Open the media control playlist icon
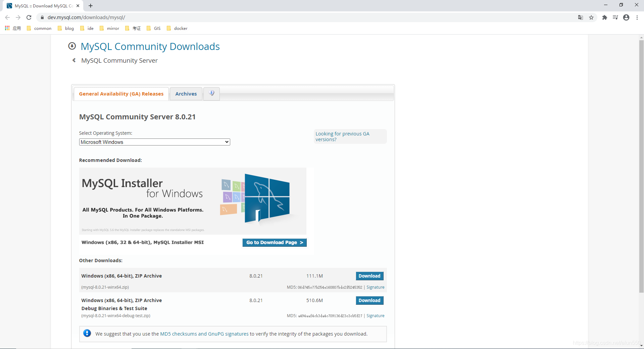This screenshot has width=644, height=349. pos(615,17)
